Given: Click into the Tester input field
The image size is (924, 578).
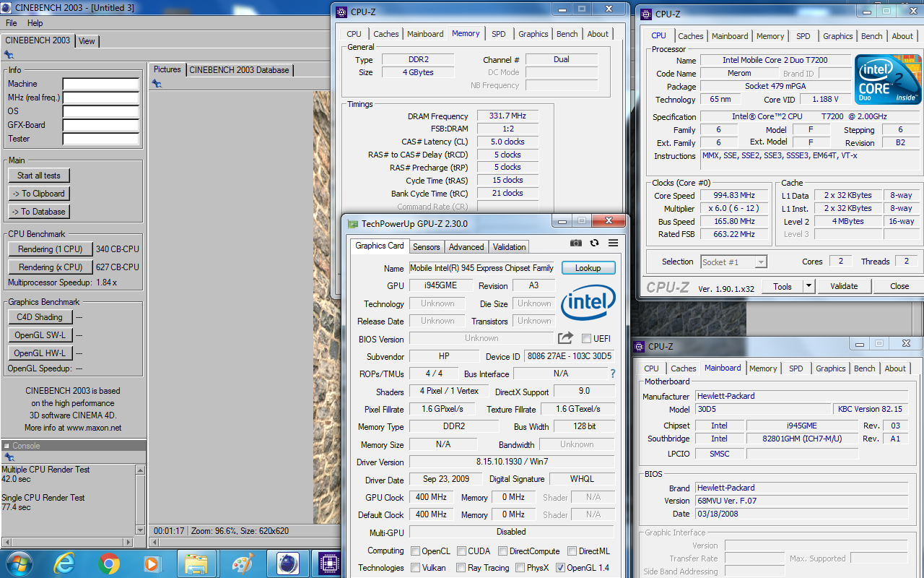Looking at the screenshot, I should point(100,139).
